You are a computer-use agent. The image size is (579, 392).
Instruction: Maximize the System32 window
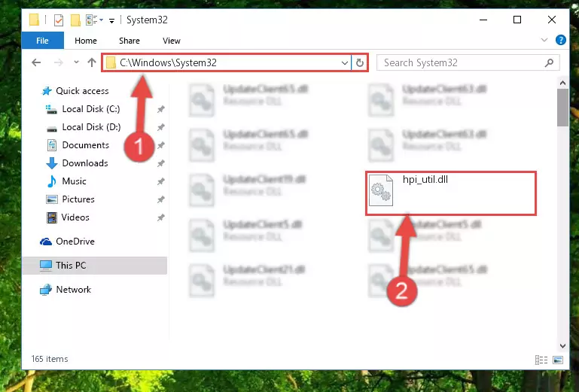coord(517,20)
